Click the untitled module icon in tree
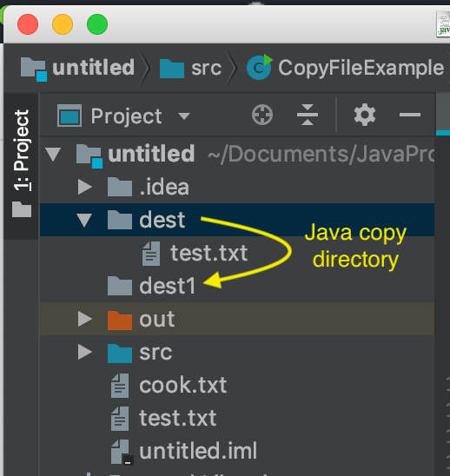Screen dimensions: 450x476 89,156
